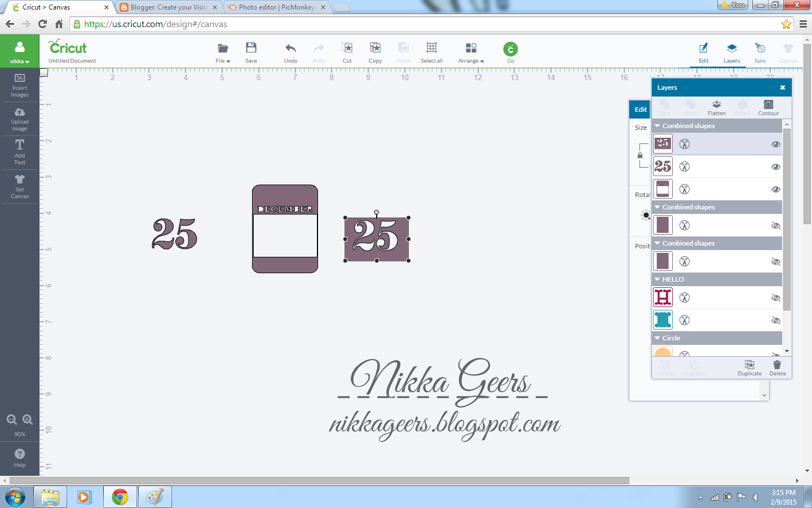Open the Set Canvas tool
The height and width of the screenshot is (508, 812).
tap(20, 186)
